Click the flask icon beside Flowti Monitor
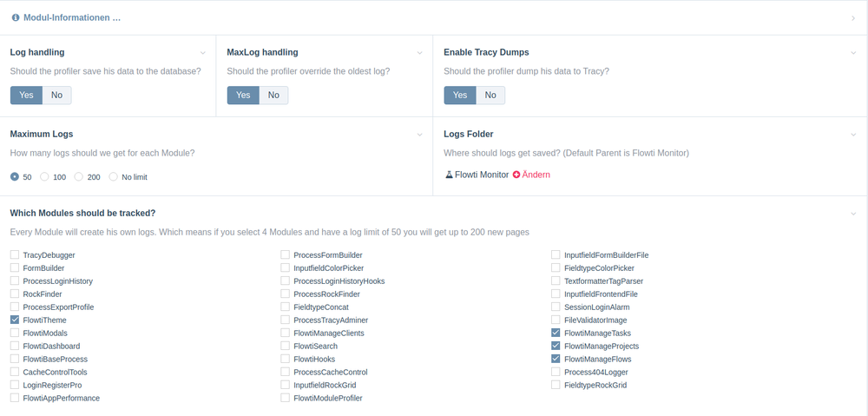 click(x=448, y=175)
